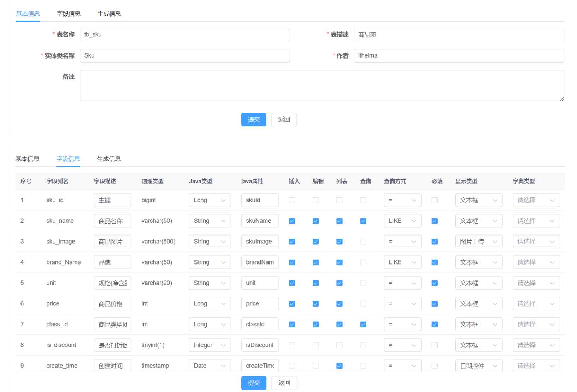Enable the 查询 checkbox for sku_image
577x392 pixels.
(363, 241)
